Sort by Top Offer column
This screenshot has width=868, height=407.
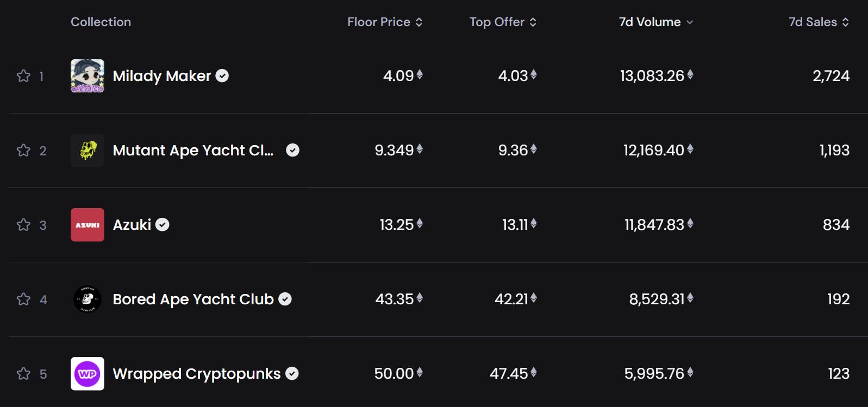pyautogui.click(x=503, y=22)
